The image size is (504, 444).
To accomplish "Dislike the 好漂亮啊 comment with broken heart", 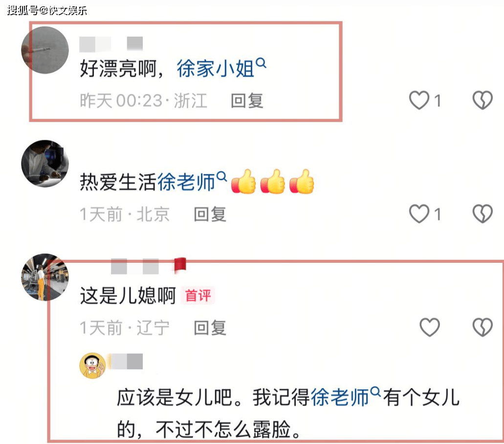I will pos(482,100).
